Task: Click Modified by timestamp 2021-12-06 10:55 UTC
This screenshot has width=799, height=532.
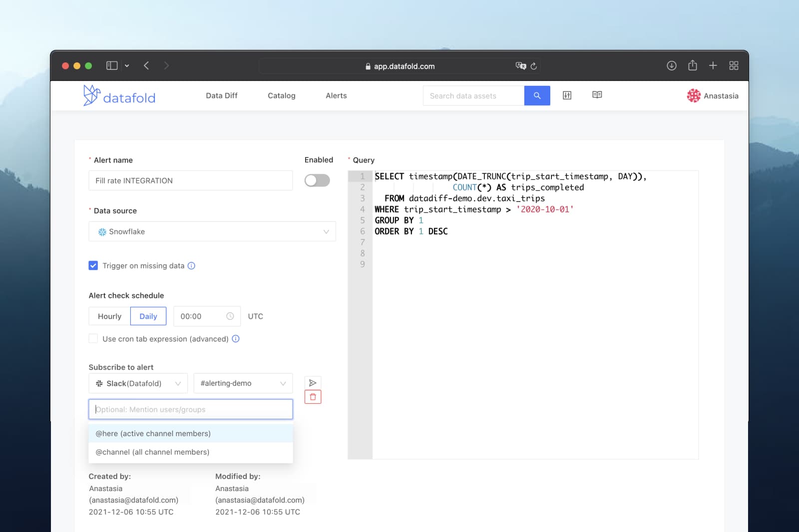Action: pos(258,512)
